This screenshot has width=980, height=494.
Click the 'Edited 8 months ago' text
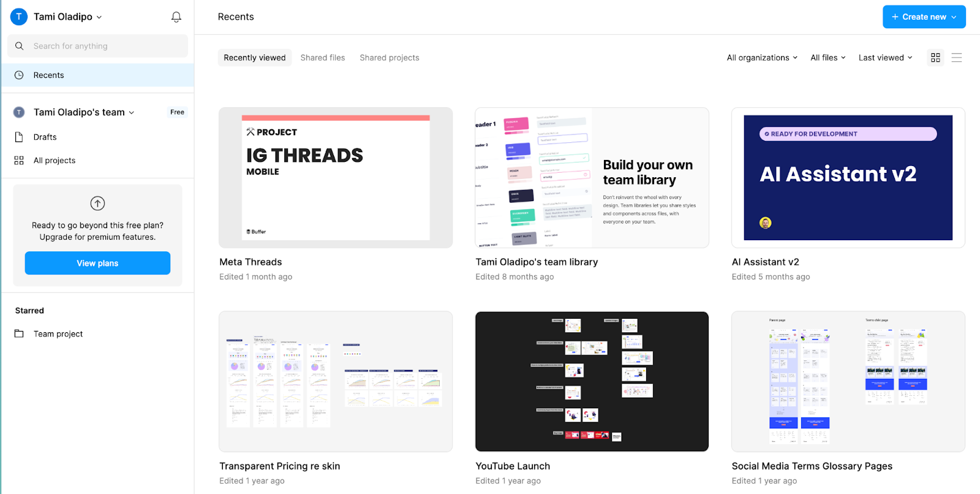coord(514,277)
